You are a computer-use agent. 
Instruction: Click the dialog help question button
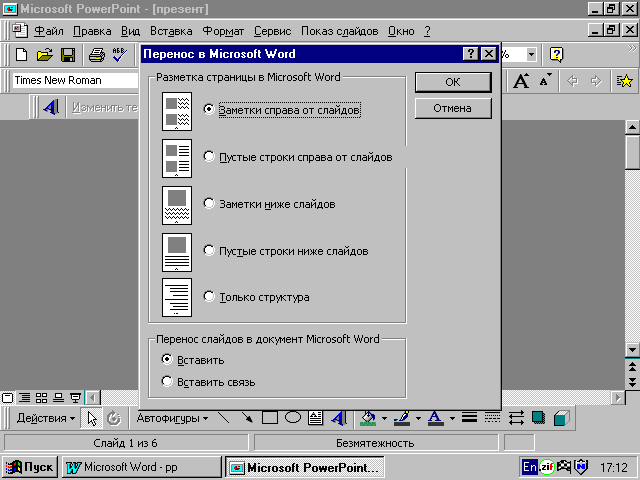471,54
